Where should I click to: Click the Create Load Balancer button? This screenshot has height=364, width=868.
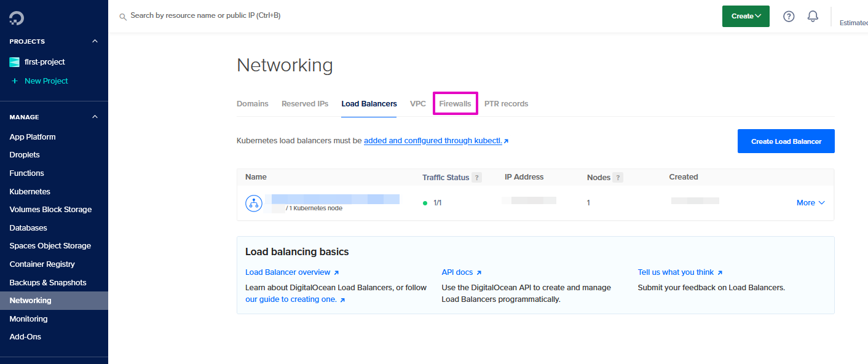coord(786,141)
